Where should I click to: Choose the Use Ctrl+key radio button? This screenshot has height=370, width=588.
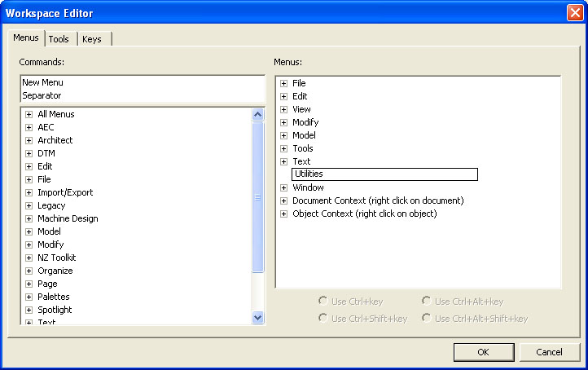[x=323, y=301]
